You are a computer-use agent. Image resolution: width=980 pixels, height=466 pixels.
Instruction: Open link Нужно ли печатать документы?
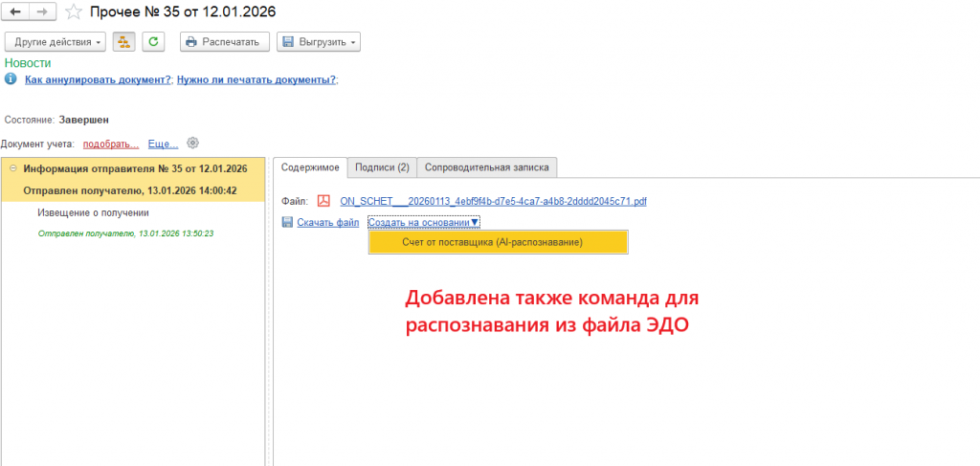(x=256, y=80)
